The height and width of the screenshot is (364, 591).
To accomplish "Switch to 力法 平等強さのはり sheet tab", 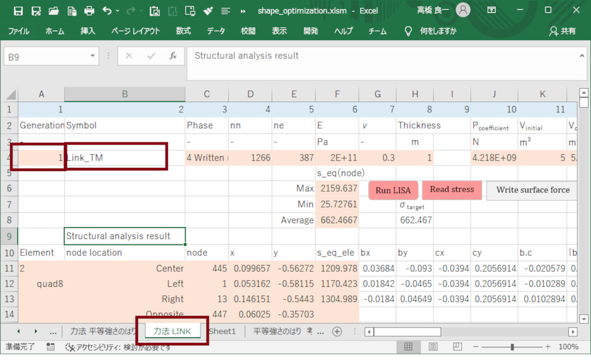I will (x=102, y=332).
